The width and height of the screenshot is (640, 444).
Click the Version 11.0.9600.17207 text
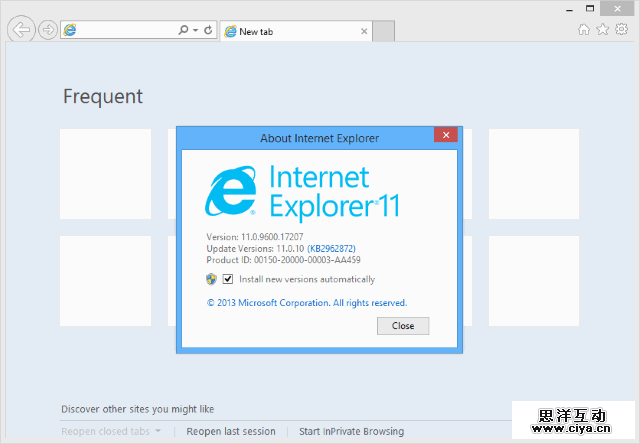255,237
